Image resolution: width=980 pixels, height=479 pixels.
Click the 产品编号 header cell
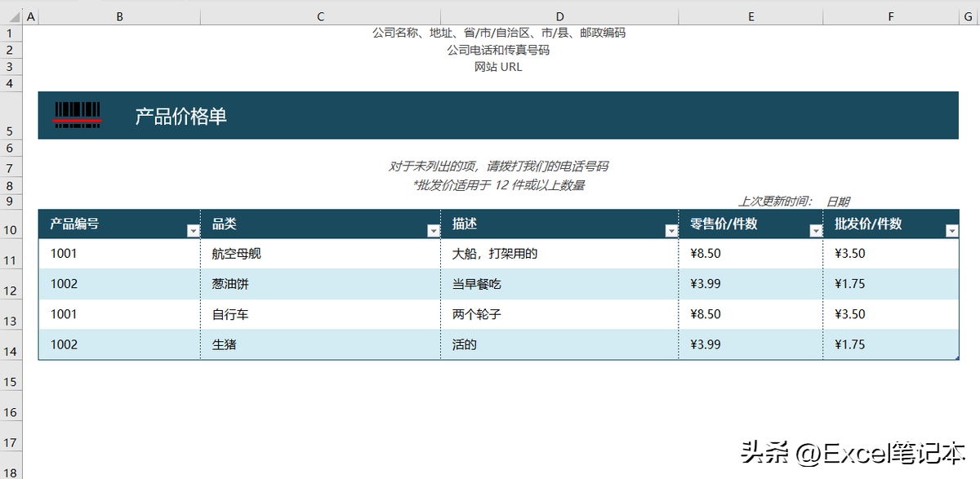pyautogui.click(x=119, y=224)
